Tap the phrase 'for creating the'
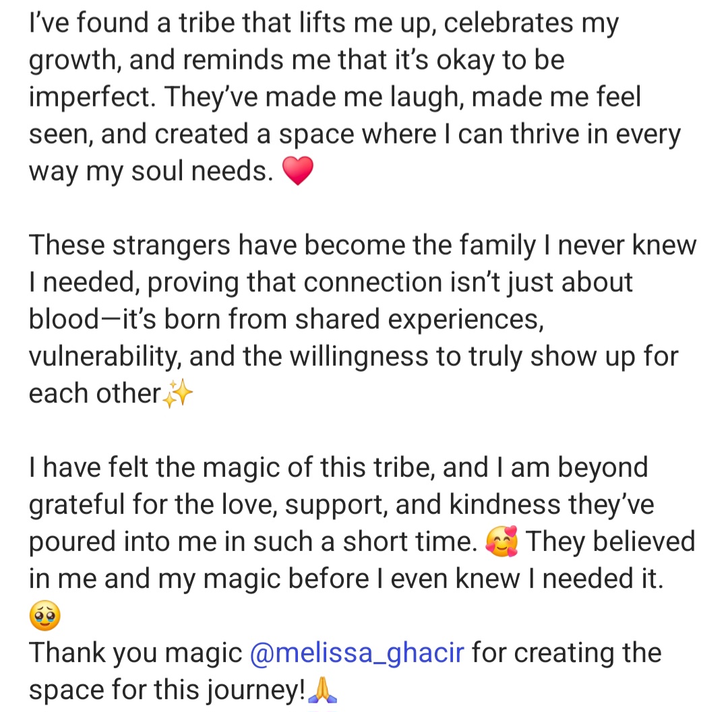The height and width of the screenshot is (712, 728). coord(566,653)
